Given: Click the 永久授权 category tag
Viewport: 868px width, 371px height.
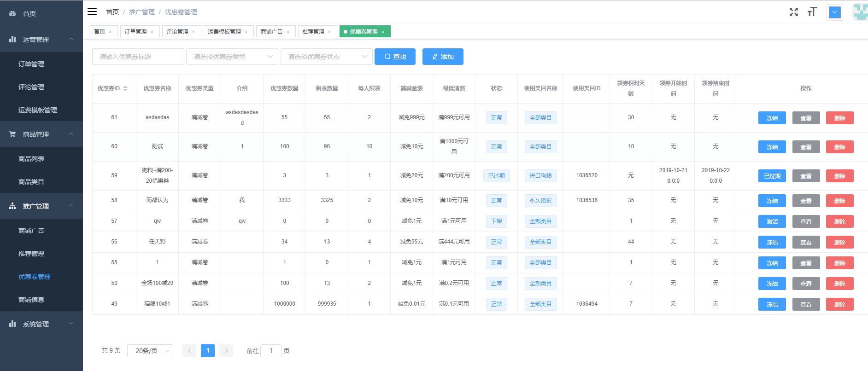Looking at the screenshot, I should tap(540, 201).
